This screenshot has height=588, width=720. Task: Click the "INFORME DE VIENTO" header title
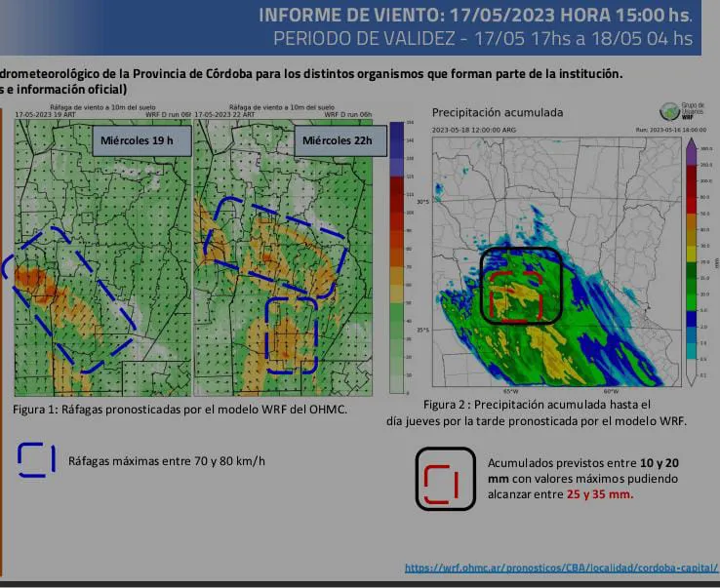[474, 16]
